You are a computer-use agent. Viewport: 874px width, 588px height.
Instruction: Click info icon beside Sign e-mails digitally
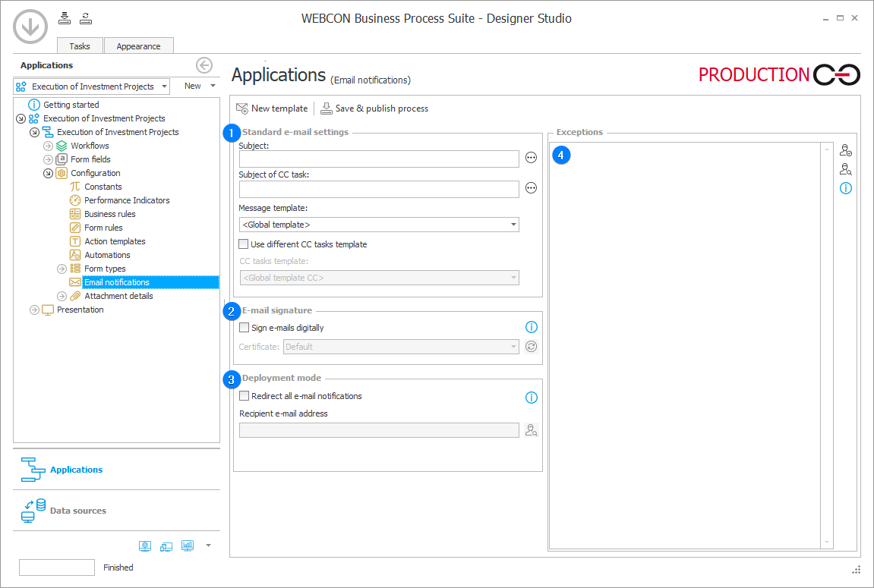532,327
